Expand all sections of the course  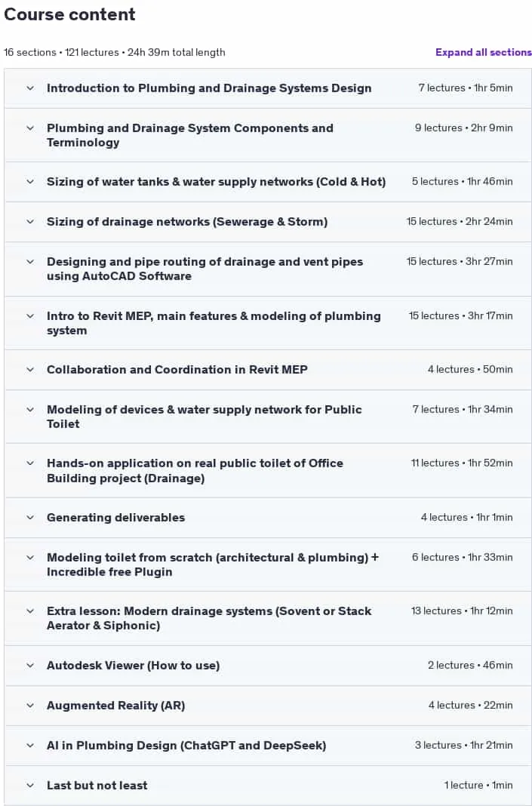483,52
